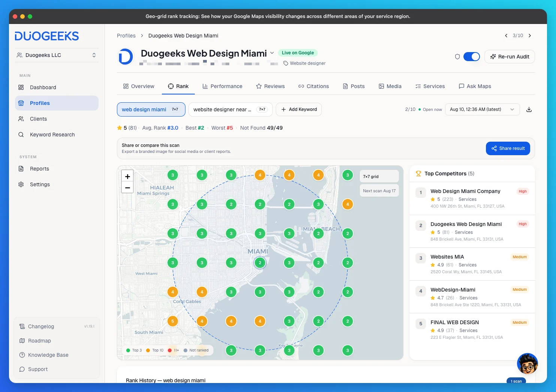The height and width of the screenshot is (392, 556).
Task: Toggle the blue profile switch off
Action: [x=472, y=57]
